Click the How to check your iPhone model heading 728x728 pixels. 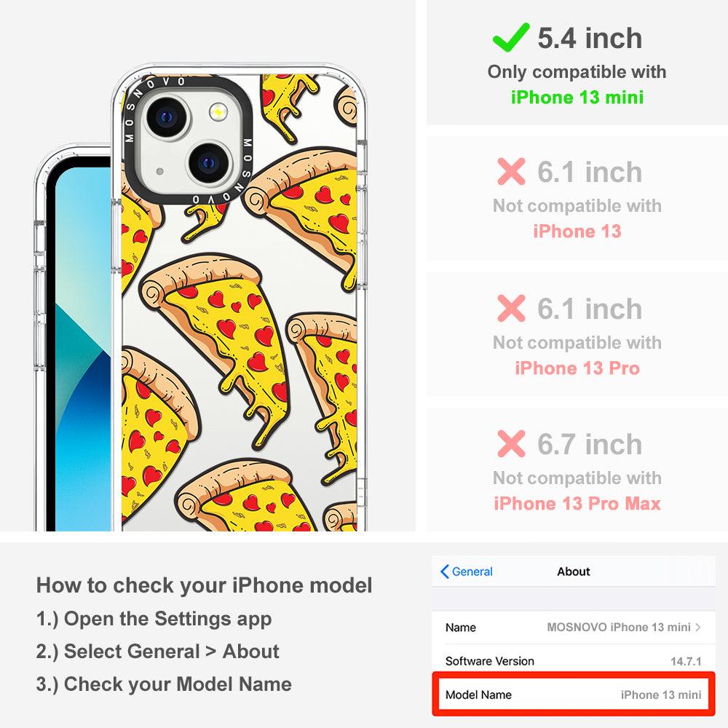[x=205, y=585]
